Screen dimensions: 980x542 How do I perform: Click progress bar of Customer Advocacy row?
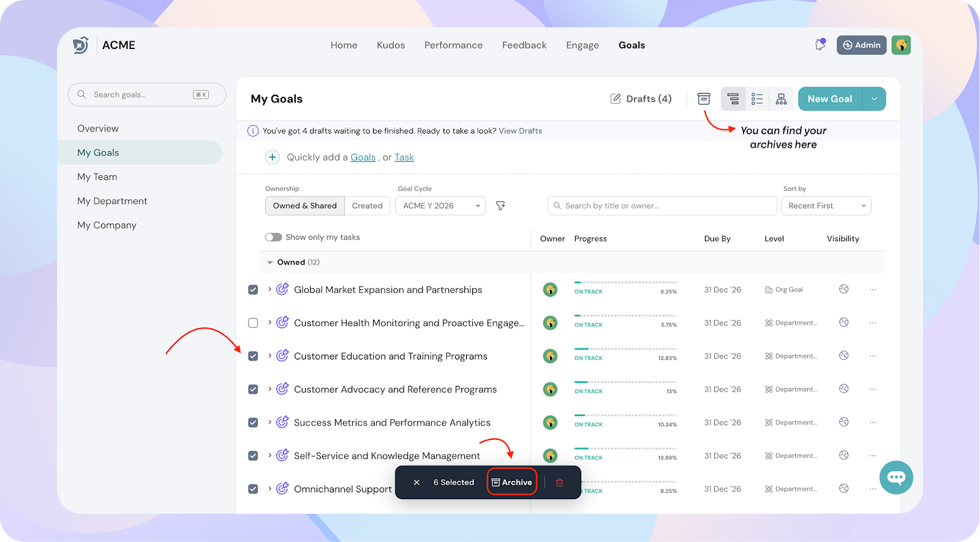(625, 382)
